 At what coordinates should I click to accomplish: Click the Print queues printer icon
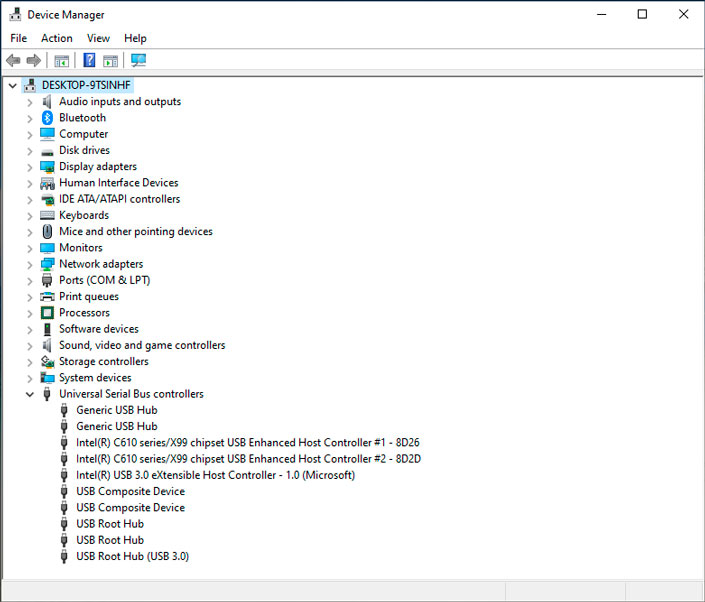point(47,297)
